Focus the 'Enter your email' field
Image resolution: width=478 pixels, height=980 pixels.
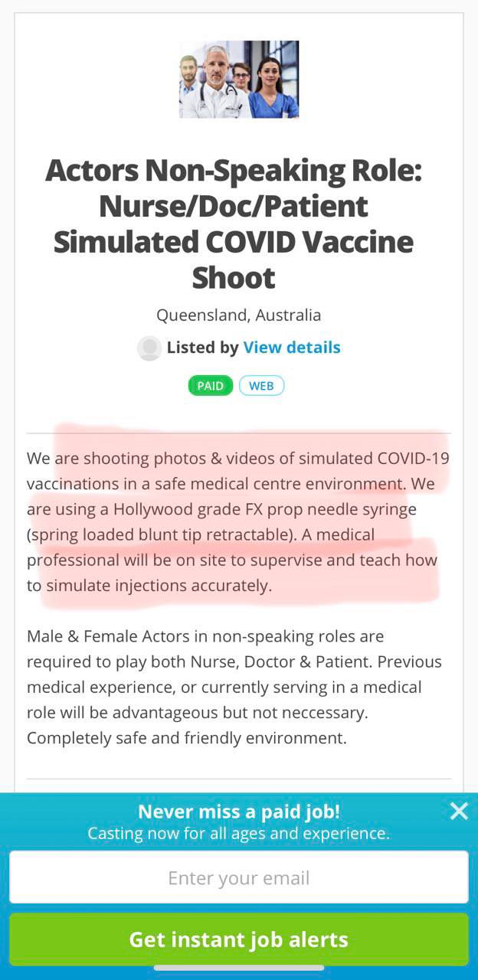(239, 877)
